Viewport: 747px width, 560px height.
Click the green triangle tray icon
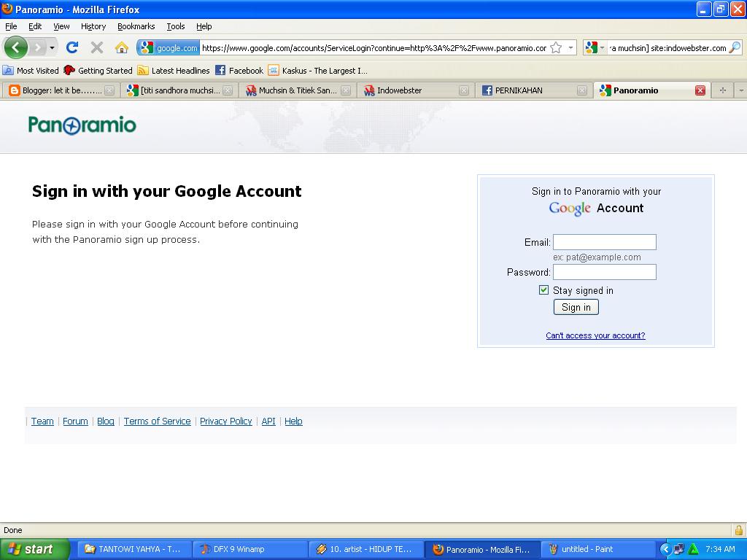tap(693, 549)
